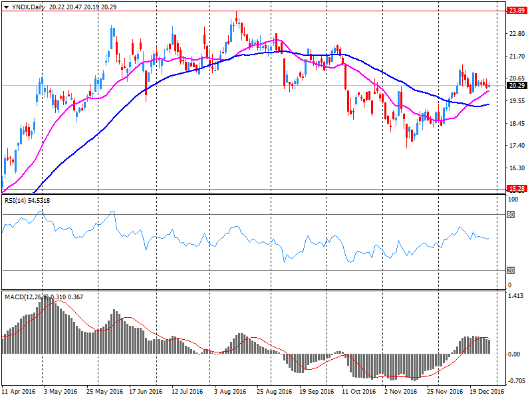Viewport: 532px width, 399px height.
Task: Click the 11 Oct 2016 date label
Action: (358, 392)
